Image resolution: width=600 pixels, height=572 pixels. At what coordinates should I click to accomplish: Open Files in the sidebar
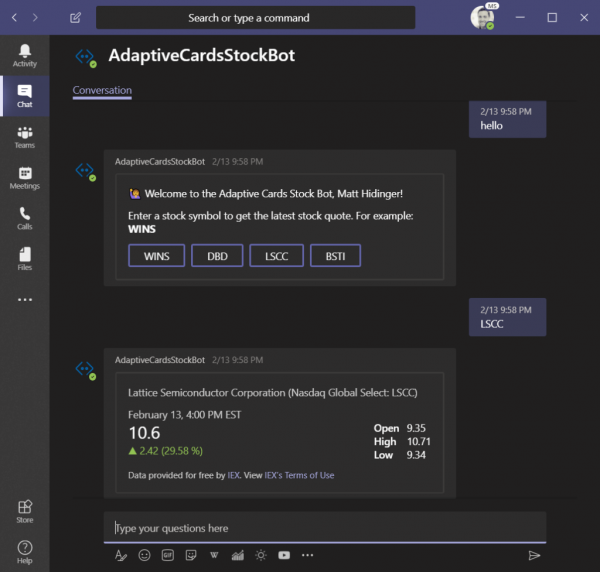click(25, 259)
